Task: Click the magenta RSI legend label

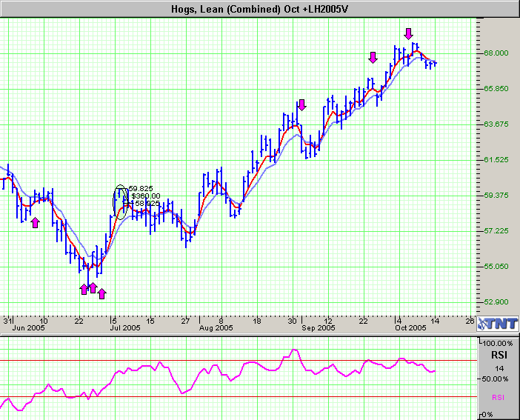Action: [497, 397]
